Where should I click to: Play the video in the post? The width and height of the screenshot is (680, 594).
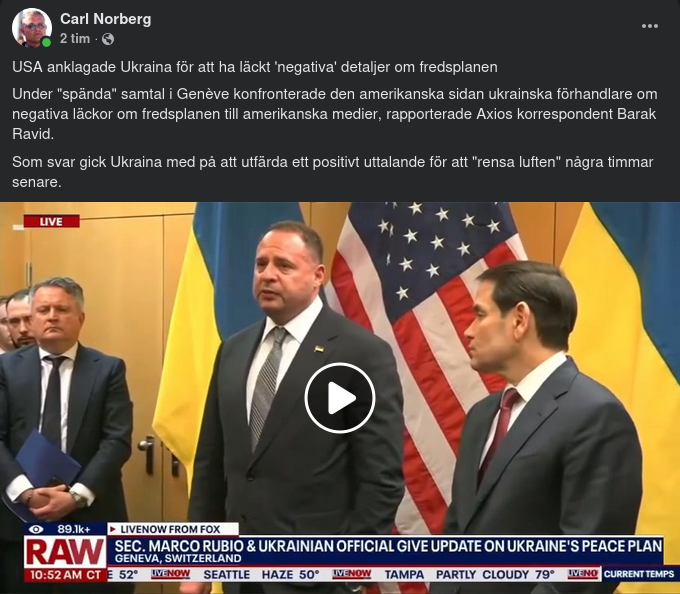pos(340,398)
